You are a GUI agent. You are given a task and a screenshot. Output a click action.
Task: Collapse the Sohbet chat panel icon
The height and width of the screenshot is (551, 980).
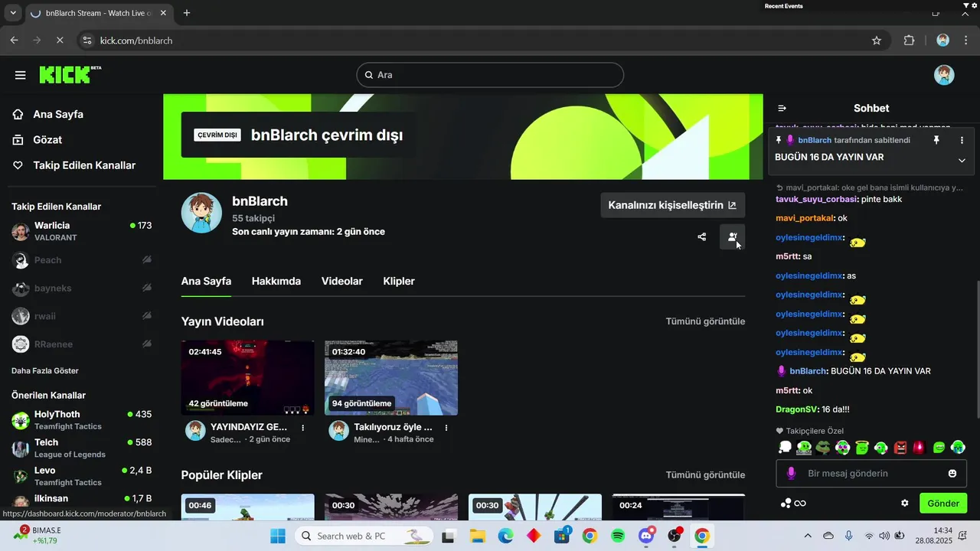[x=782, y=108]
